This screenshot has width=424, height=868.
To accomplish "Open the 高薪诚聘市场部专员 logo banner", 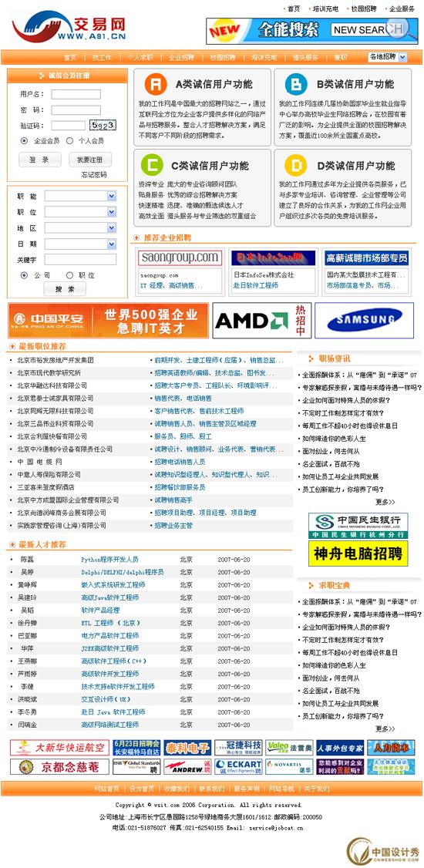I will pyautogui.click(x=367, y=258).
